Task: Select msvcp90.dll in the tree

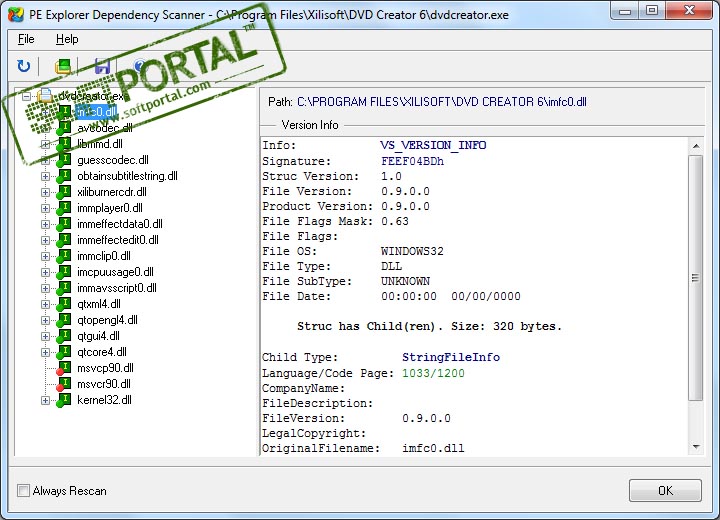Action: tap(105, 368)
